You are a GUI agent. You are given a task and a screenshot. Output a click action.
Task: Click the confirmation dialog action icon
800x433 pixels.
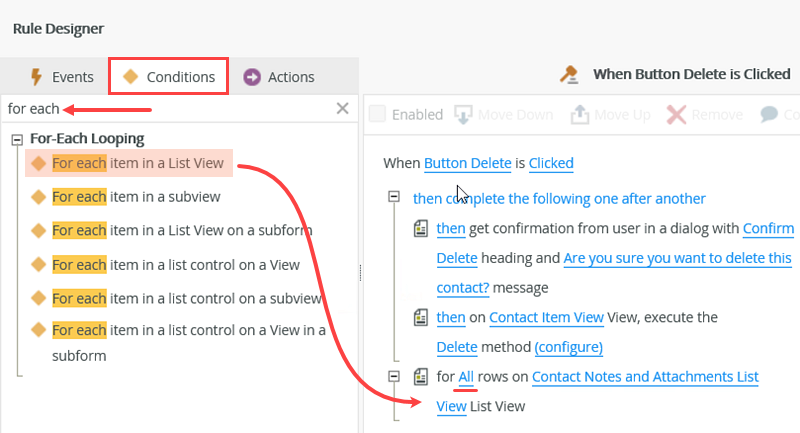[422, 230]
